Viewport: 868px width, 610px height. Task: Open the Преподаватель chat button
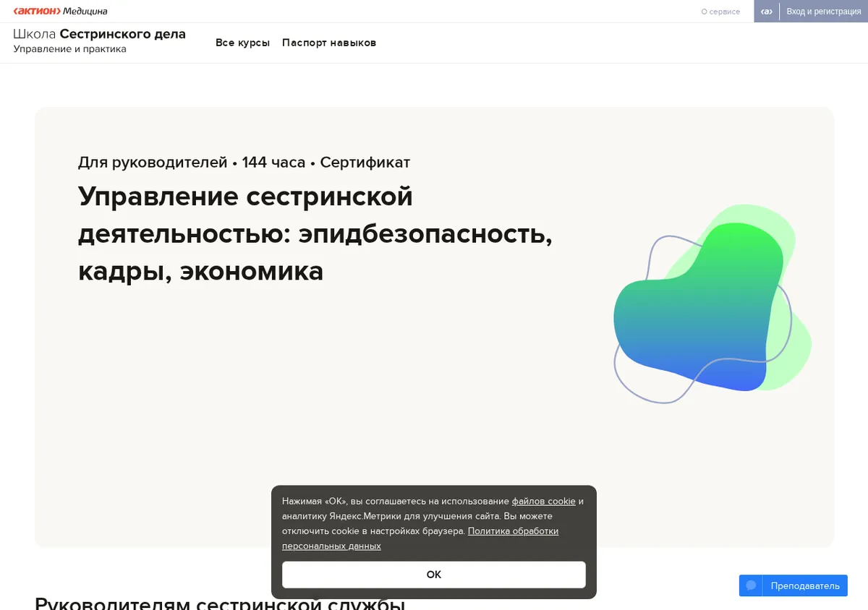(793, 585)
